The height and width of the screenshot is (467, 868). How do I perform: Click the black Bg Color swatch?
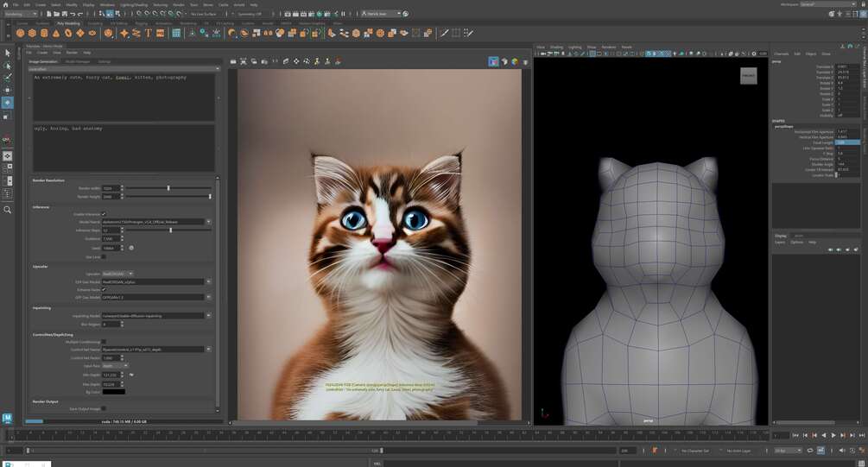(x=113, y=392)
